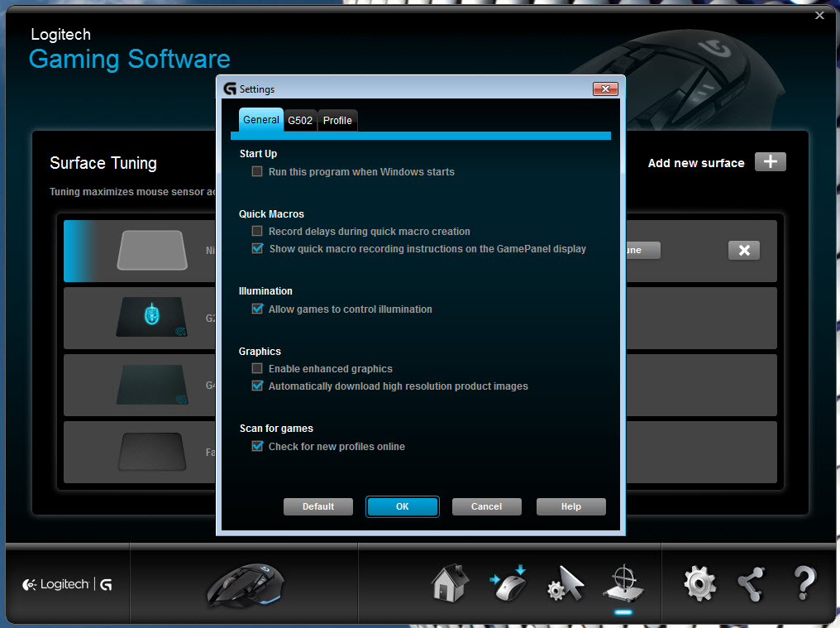Click the Surface Tuning heading
The image size is (840, 628).
coord(103,163)
